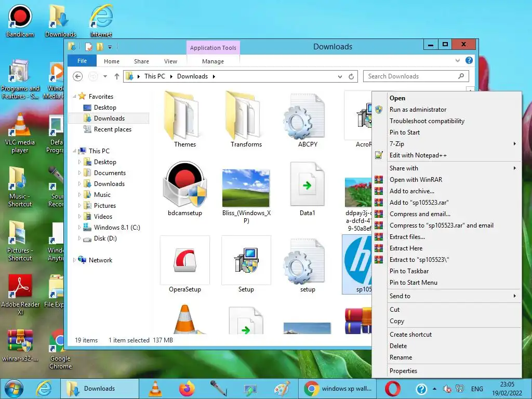Select the OperaSetup installer

pos(184,264)
